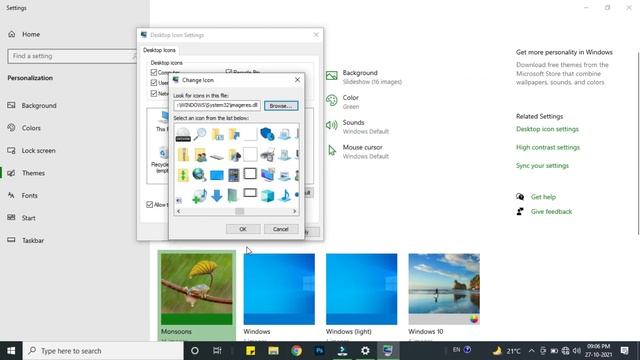
Task: Click the icon list right scroll arrow
Action: coord(294,211)
